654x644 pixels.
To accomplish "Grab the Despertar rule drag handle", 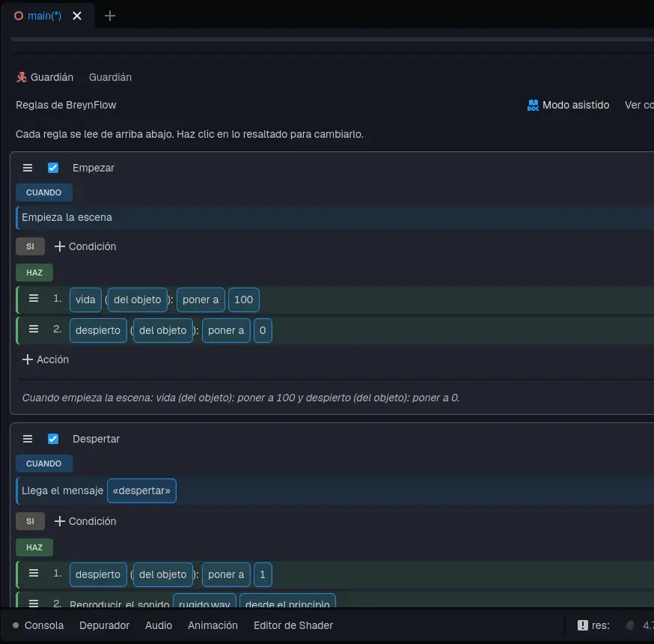I will click(x=28, y=439).
